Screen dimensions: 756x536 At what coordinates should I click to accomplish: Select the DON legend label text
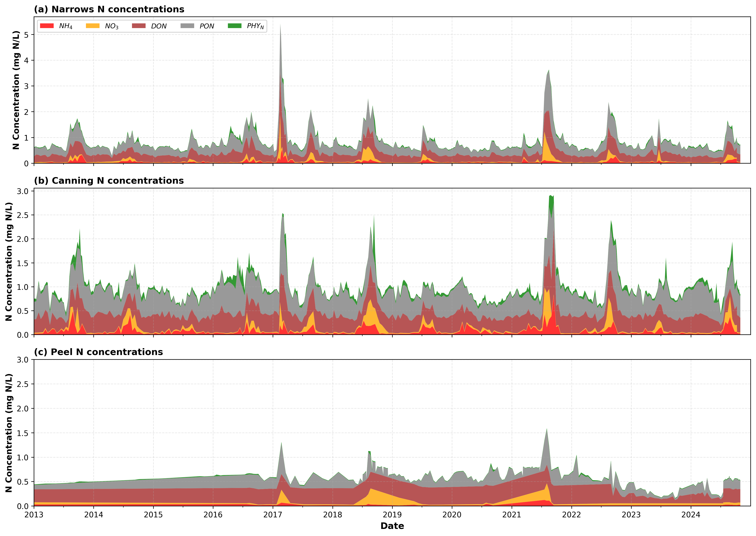coord(159,26)
